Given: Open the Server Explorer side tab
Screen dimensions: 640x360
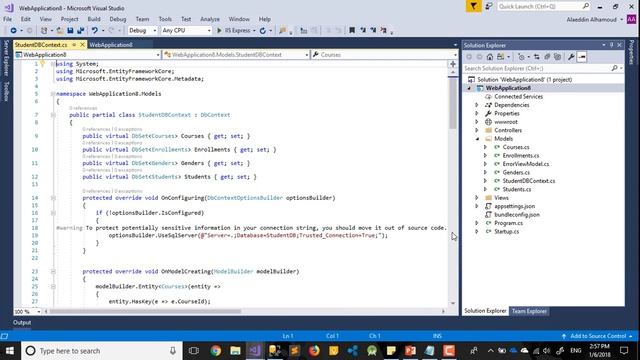Looking at the screenshot, I should [6, 58].
